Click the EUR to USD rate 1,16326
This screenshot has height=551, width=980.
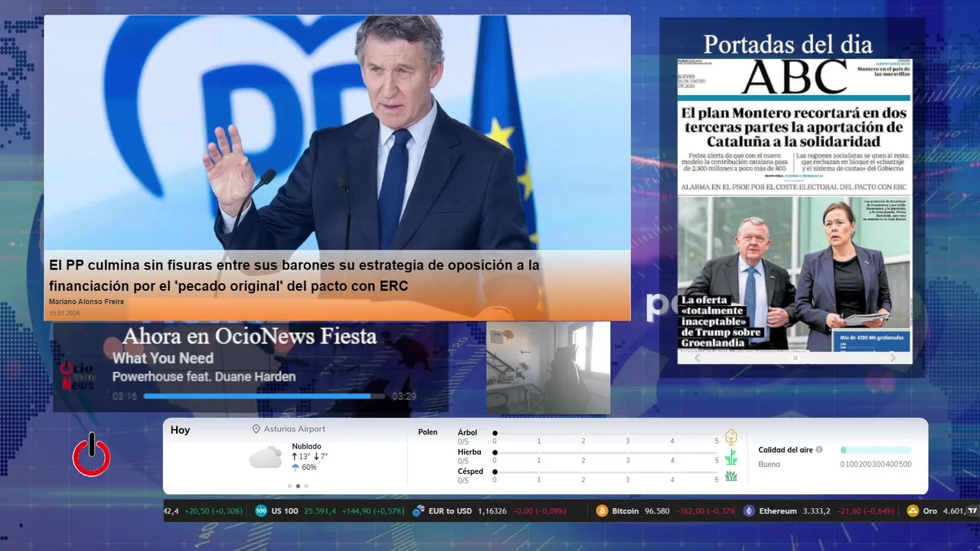[492, 511]
